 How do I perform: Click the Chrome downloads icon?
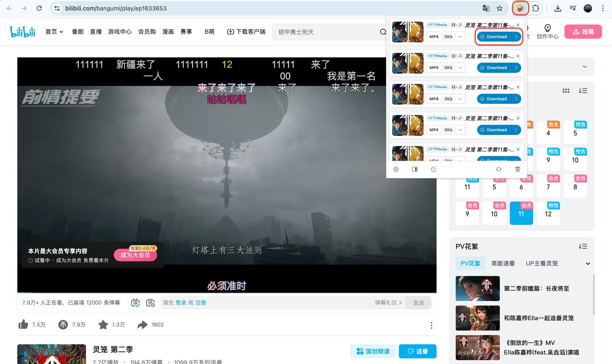tap(558, 8)
